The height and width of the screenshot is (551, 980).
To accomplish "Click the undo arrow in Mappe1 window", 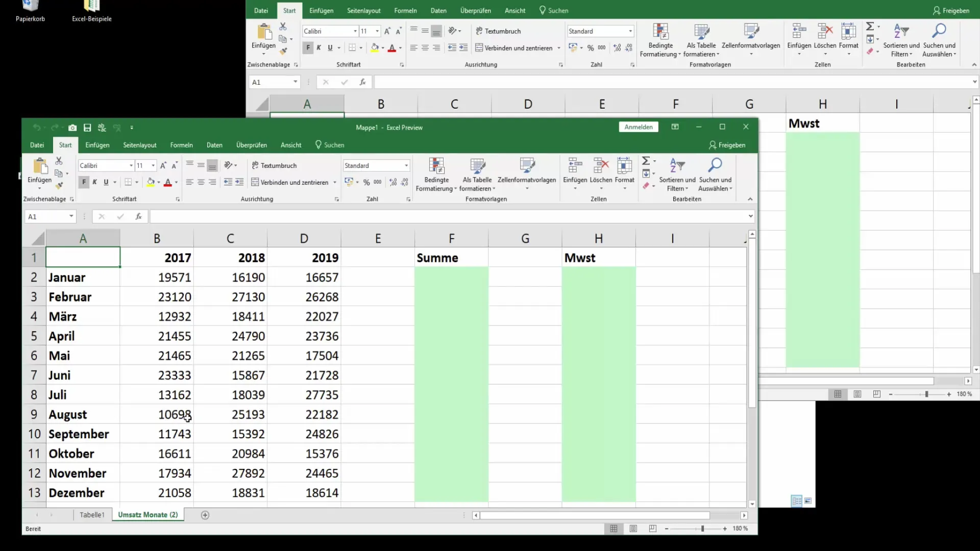I will click(x=37, y=128).
